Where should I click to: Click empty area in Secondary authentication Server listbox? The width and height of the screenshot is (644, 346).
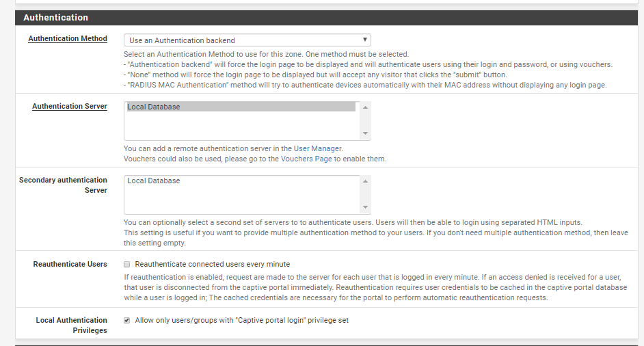[241, 199]
